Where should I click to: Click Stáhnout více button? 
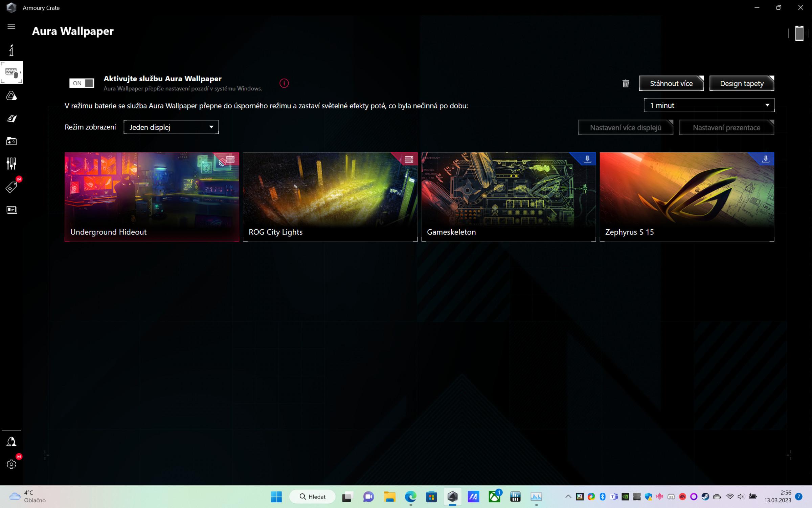671,83
